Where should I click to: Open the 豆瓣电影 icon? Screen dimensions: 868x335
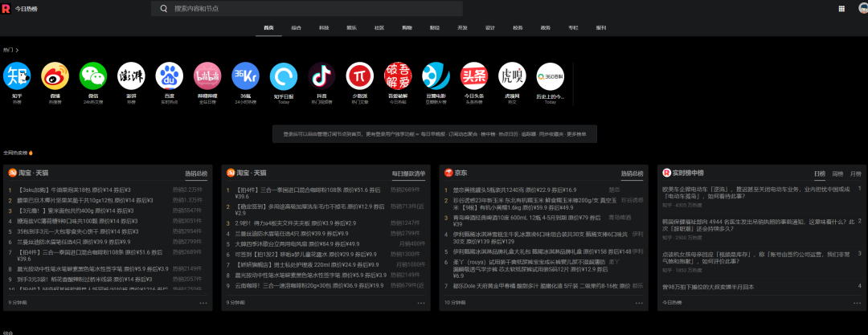[436, 76]
